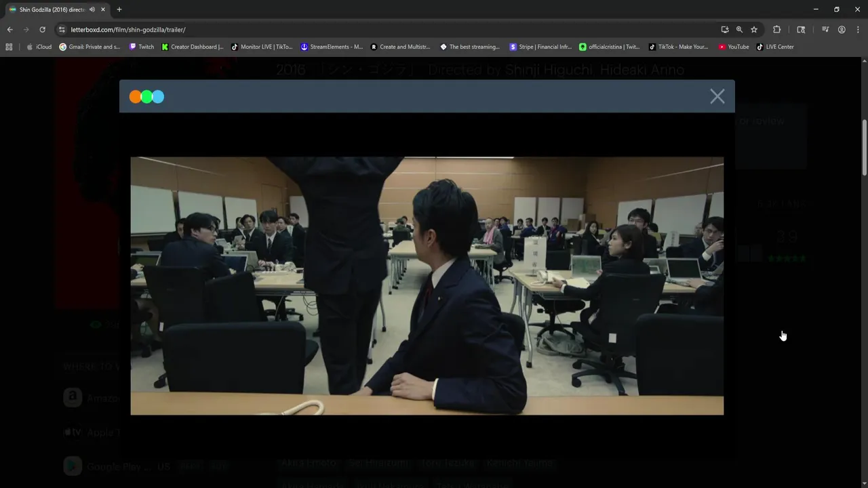
Task: Close the Shin Godzilla tab
Action: [x=103, y=9]
